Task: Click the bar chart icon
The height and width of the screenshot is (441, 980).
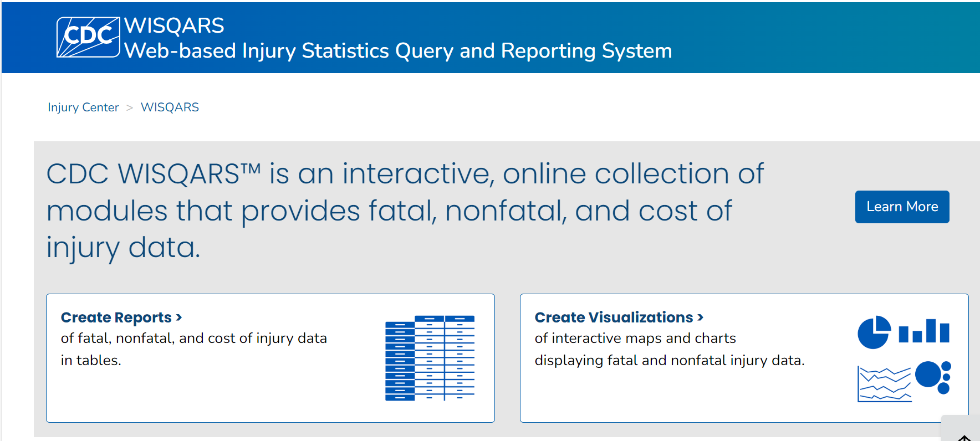Action: [x=924, y=331]
